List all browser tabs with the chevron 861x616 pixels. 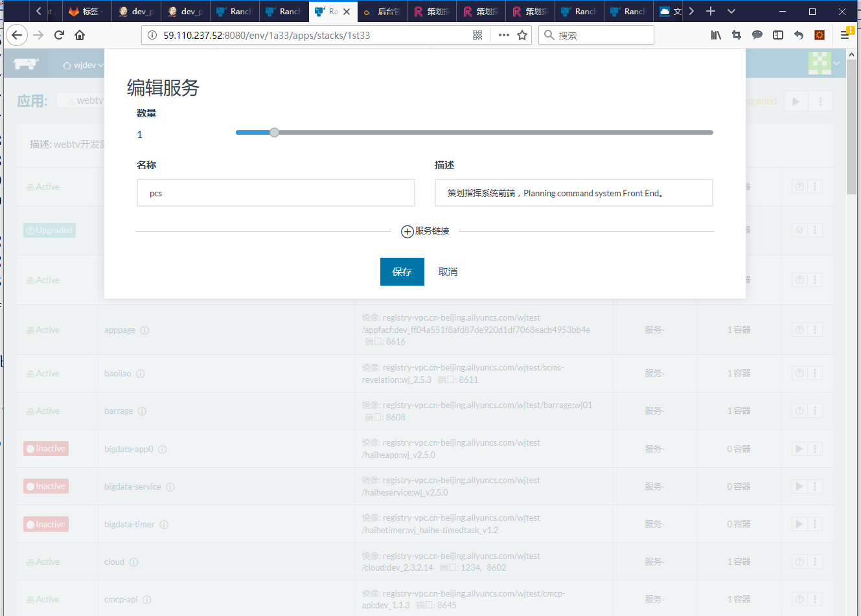point(731,11)
